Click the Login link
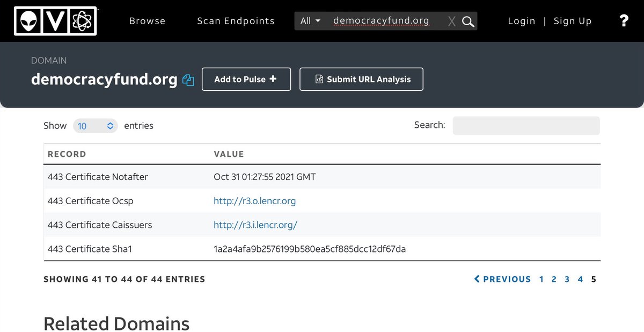 coord(521,21)
